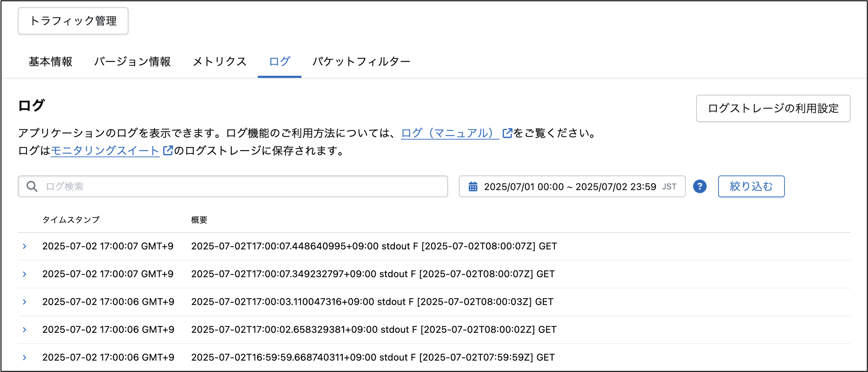The width and height of the screenshot is (868, 372).
Task: Select the ログ tab
Action: click(279, 61)
